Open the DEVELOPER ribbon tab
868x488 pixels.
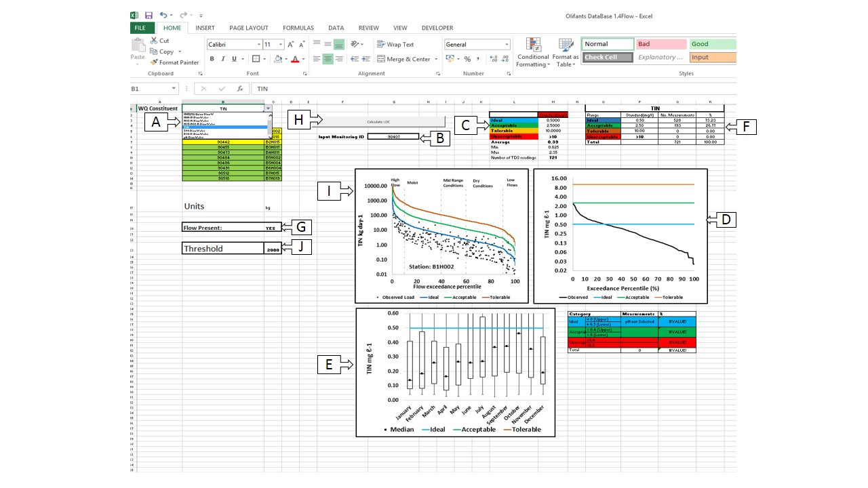point(437,28)
